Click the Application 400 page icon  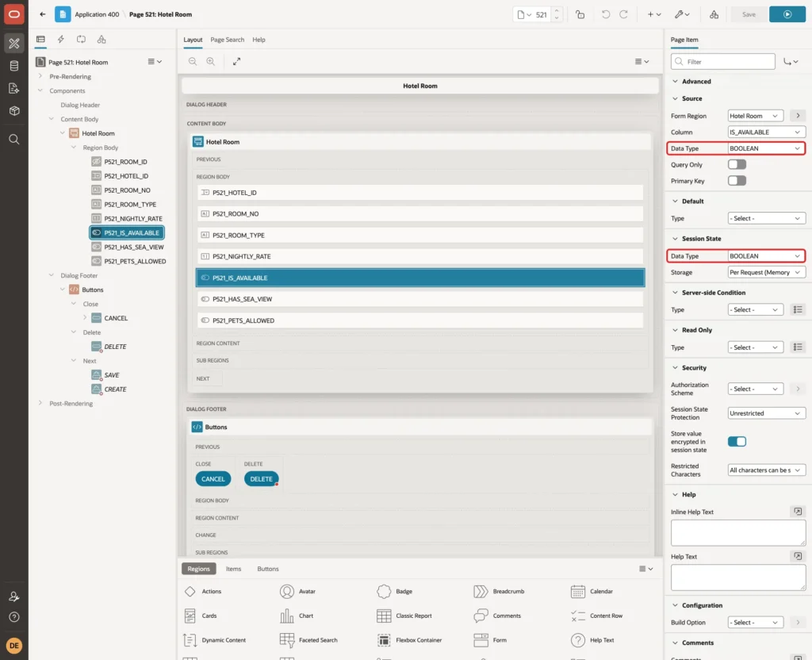63,14
